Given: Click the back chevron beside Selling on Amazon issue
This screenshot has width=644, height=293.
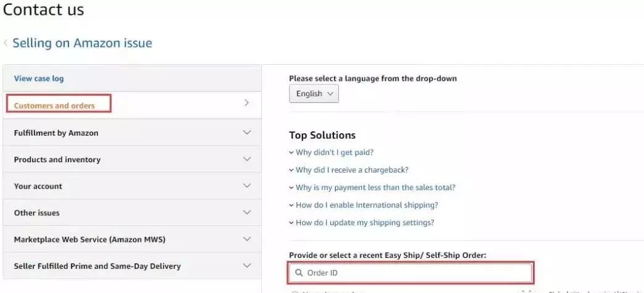Looking at the screenshot, I should pyautogui.click(x=6, y=43).
